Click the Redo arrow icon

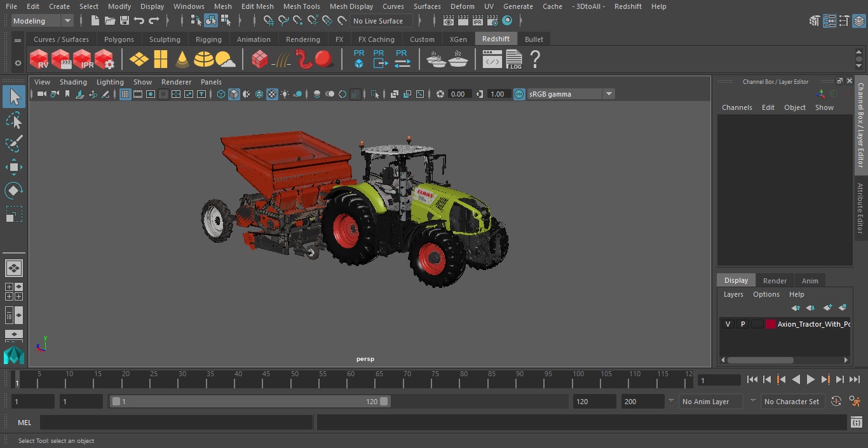click(x=154, y=21)
